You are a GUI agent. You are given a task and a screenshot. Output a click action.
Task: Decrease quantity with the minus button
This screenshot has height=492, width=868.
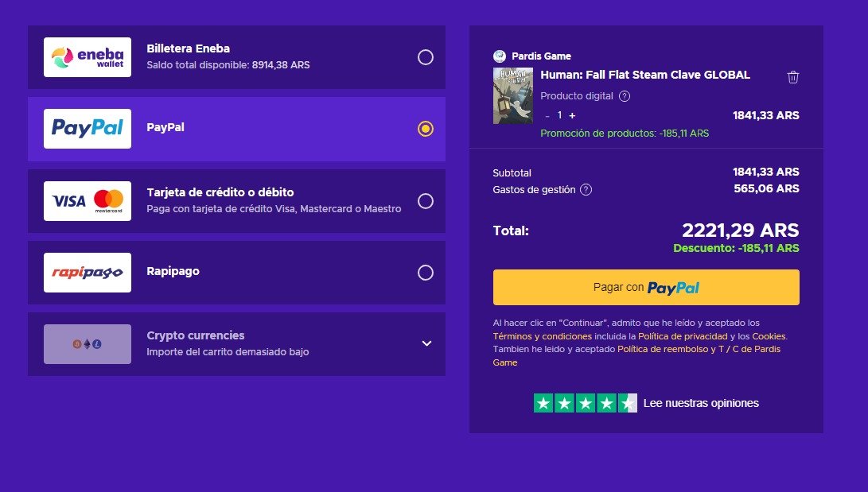coord(547,115)
